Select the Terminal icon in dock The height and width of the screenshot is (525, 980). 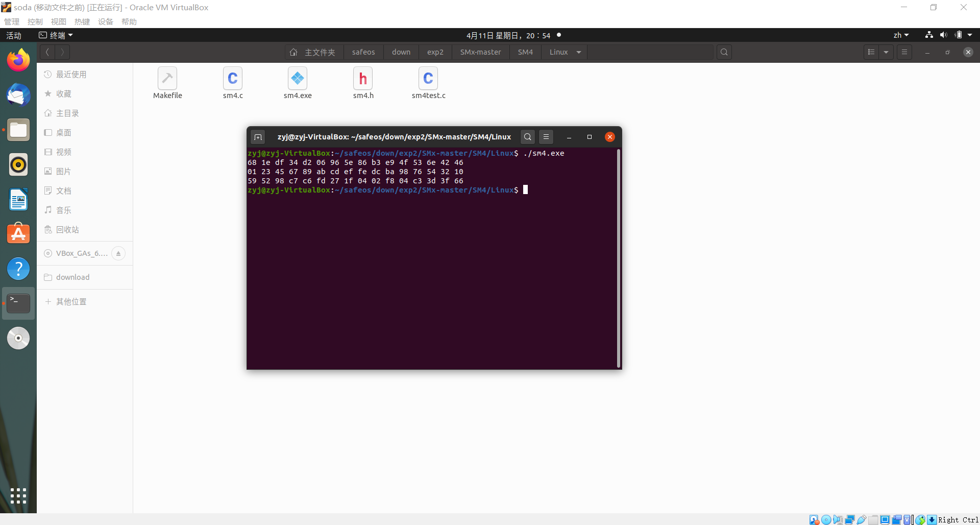pos(18,303)
